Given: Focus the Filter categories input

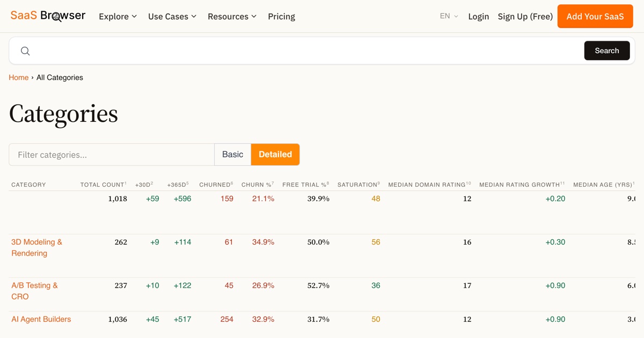Looking at the screenshot, I should (x=112, y=155).
